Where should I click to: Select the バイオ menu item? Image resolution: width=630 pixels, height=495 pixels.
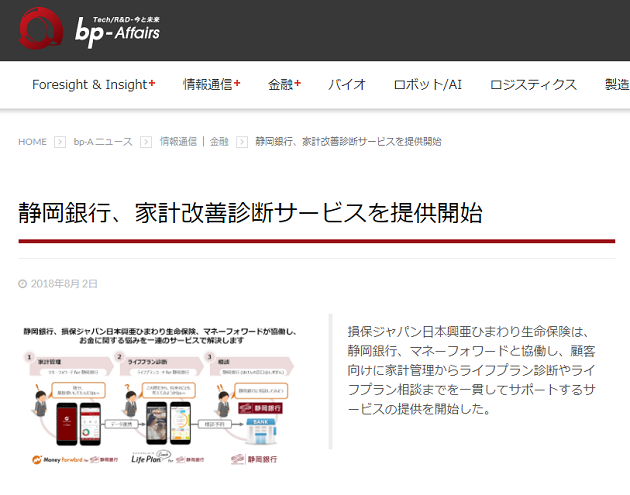click(347, 85)
